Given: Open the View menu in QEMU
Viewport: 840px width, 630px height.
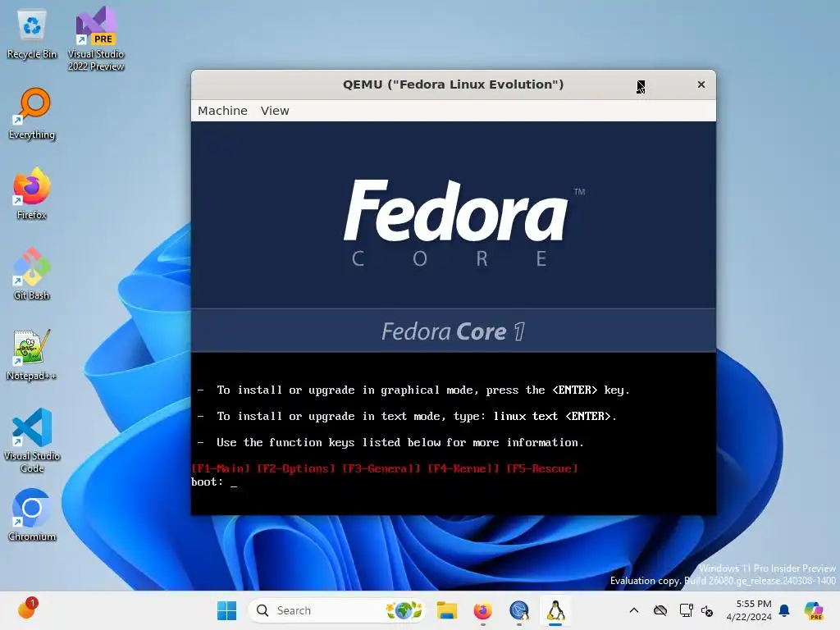Looking at the screenshot, I should tap(275, 111).
